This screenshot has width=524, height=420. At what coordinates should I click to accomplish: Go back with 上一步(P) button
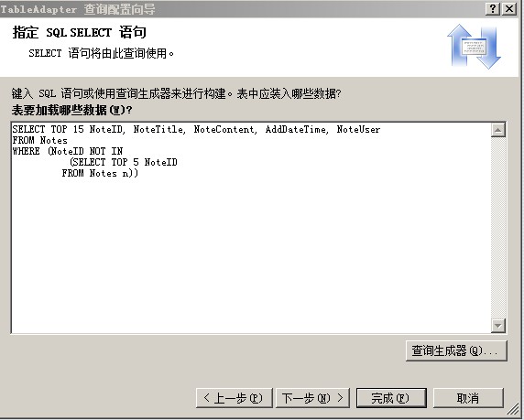click(x=235, y=398)
